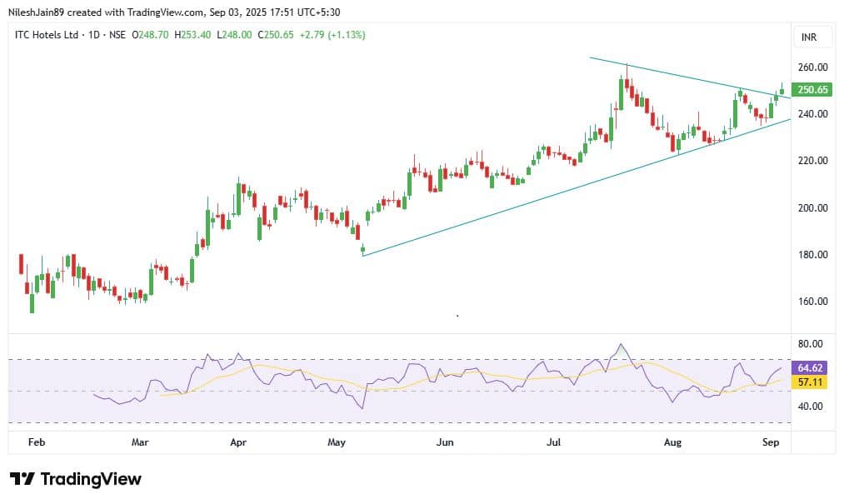Open the INR currency selector
844x504 pixels.
click(813, 37)
